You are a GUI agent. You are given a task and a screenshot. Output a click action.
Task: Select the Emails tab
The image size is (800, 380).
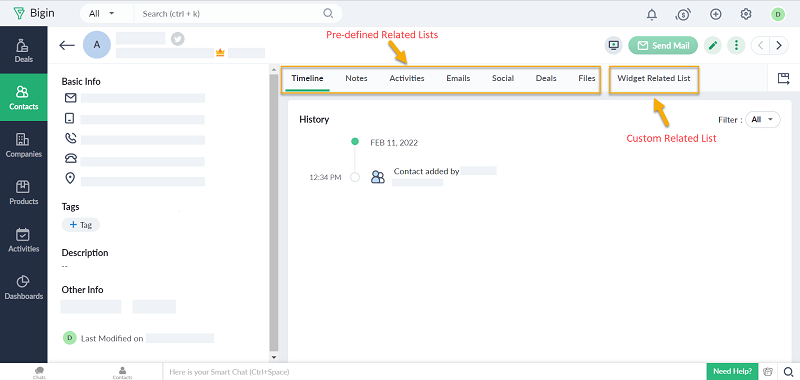(458, 79)
